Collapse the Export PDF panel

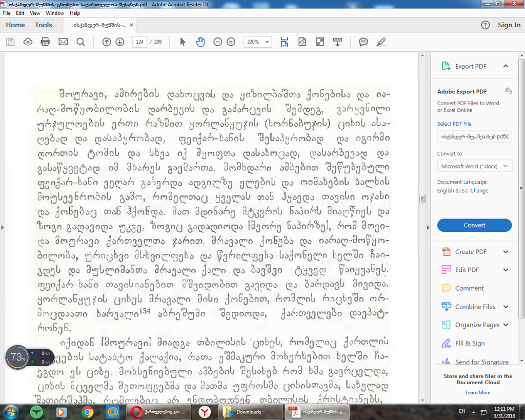(506, 66)
